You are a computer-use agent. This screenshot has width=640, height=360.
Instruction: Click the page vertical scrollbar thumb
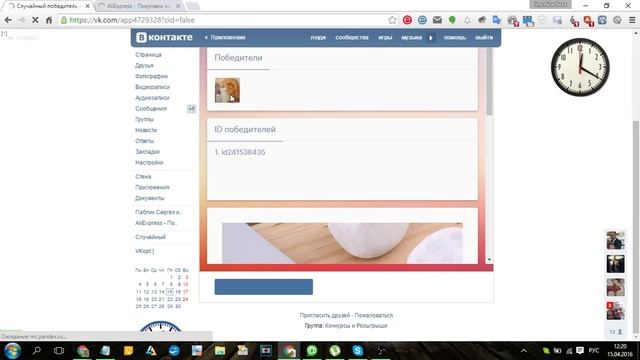636,227
